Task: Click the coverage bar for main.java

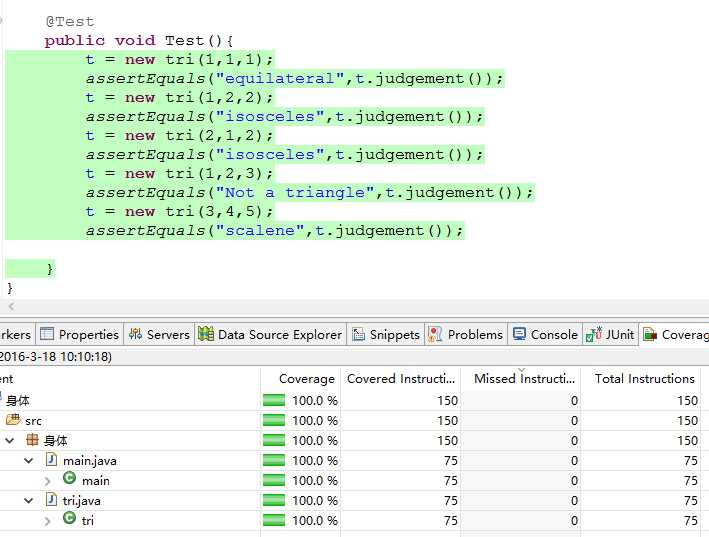Action: 274,460
